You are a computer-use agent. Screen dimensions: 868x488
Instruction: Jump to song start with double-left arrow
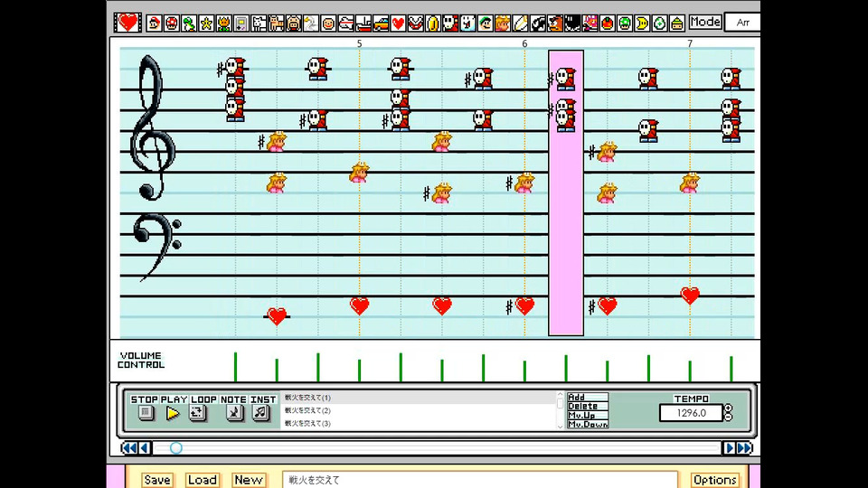pos(129,447)
